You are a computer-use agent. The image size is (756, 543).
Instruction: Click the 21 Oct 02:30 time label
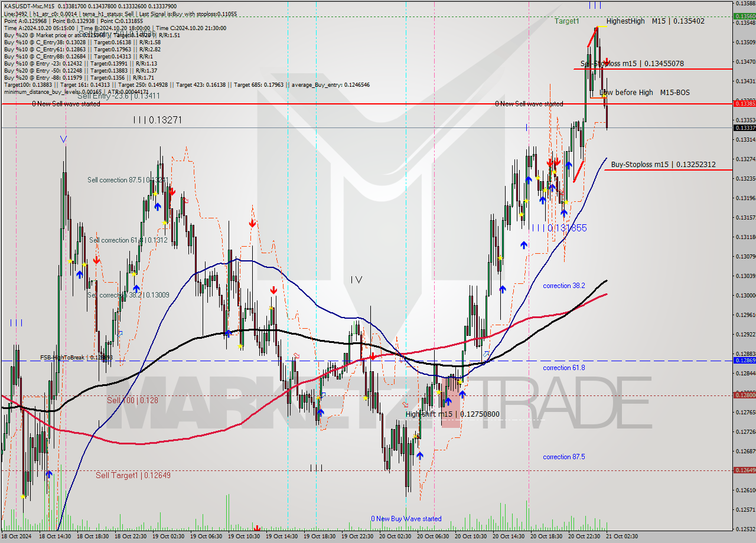pos(621,537)
